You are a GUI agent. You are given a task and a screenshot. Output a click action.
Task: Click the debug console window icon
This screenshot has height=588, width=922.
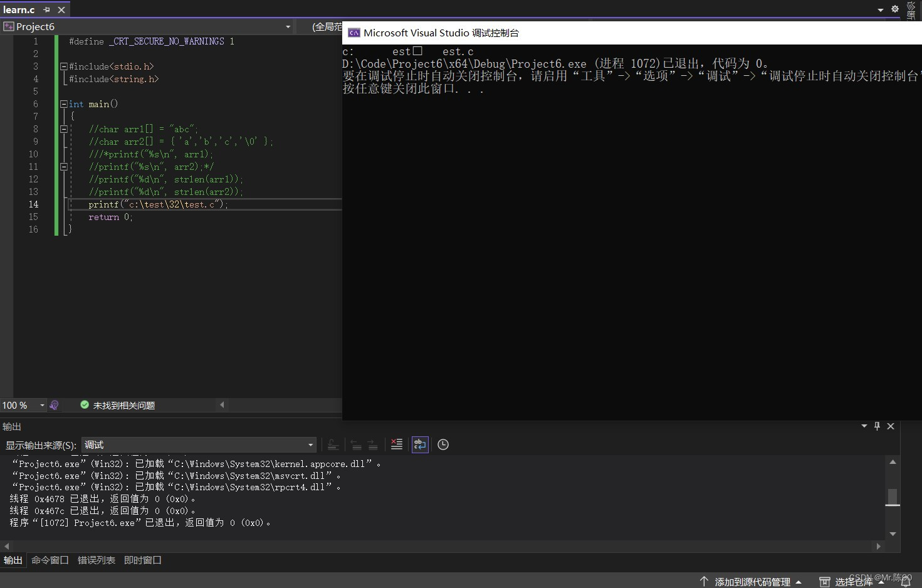[354, 33]
